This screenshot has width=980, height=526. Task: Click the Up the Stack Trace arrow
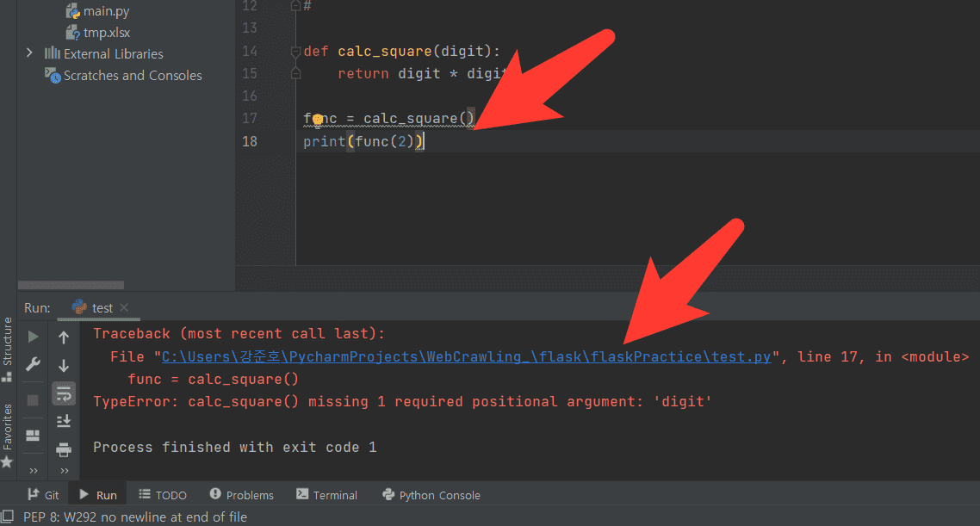(64, 338)
